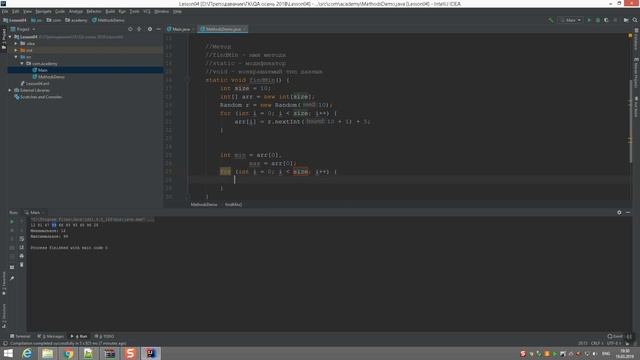Switch to the Main.java editor tab
This screenshot has width=640, height=360.
tap(180, 29)
